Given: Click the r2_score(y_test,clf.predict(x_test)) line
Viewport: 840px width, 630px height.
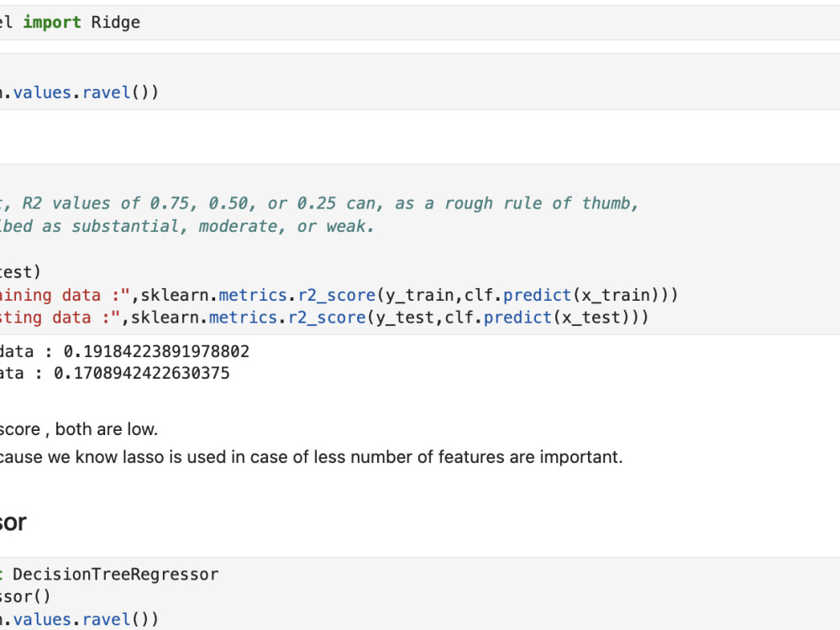Looking at the screenshot, I should [324, 318].
